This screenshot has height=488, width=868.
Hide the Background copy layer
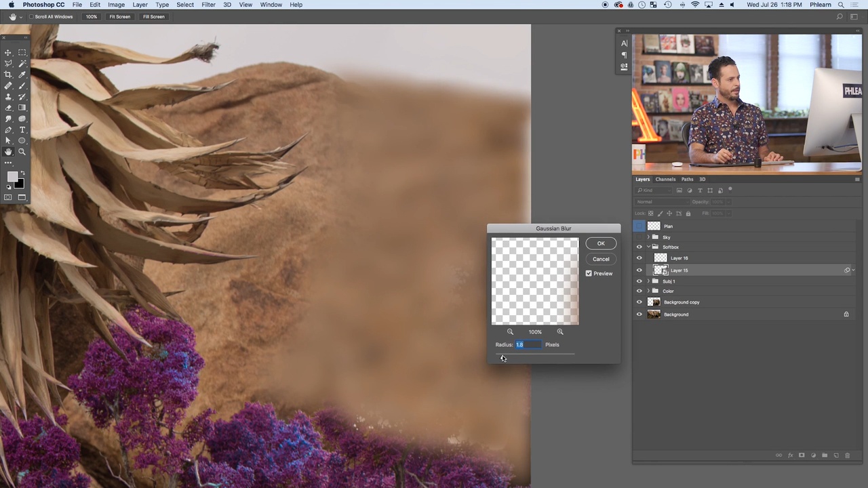point(639,302)
